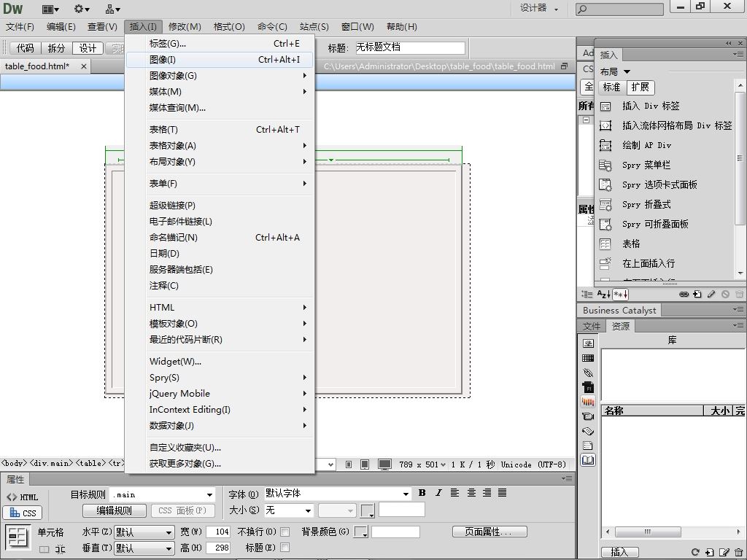This screenshot has height=560, width=747.
Task: Click the Edit Rule button
Action: 115,510
